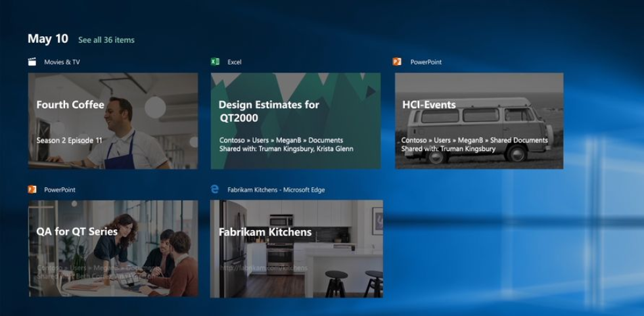Click the PowerPoint label above QA for QT Series
This screenshot has height=316, width=644.
(60, 190)
